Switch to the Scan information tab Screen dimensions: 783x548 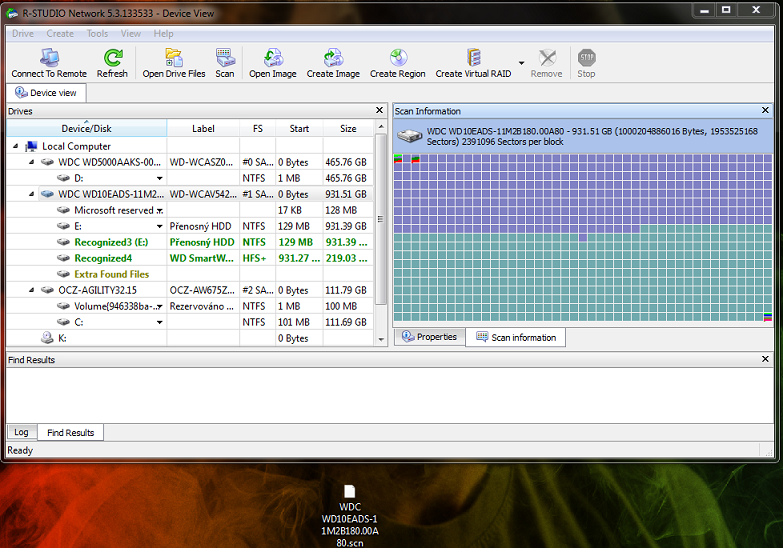tap(515, 337)
